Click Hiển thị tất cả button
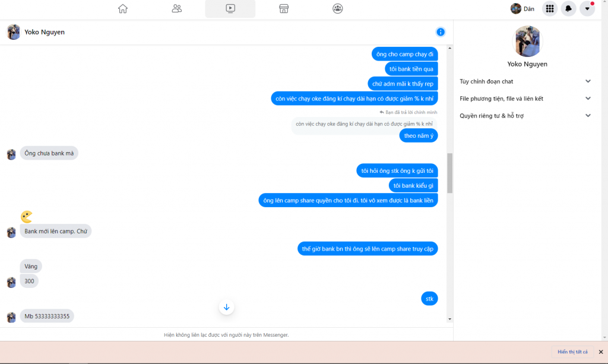Viewport: 608px width, 364px height. 572,352
